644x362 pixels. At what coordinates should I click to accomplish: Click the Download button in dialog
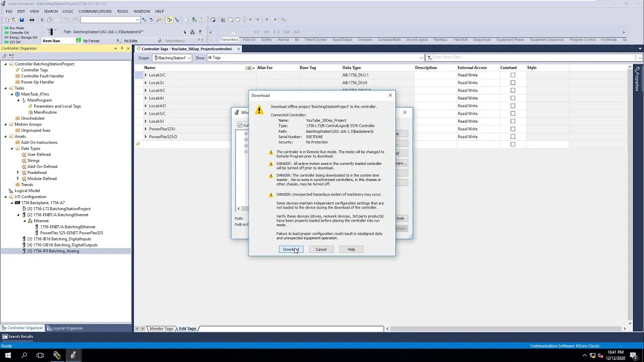[291, 249]
